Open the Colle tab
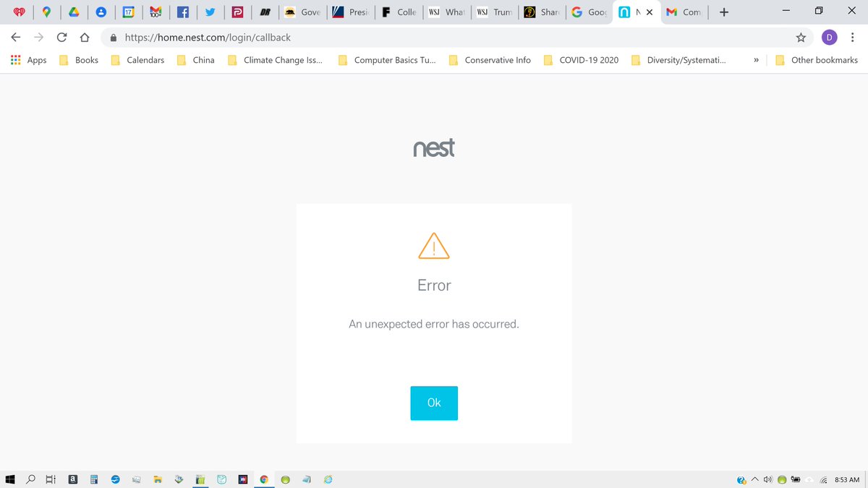 click(399, 12)
